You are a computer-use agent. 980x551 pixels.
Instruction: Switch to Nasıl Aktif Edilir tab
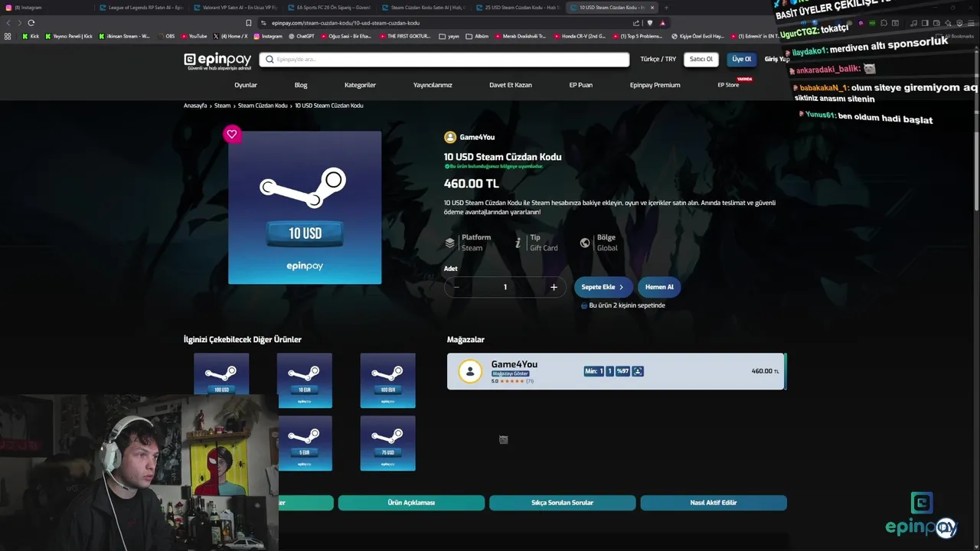pyautogui.click(x=714, y=503)
